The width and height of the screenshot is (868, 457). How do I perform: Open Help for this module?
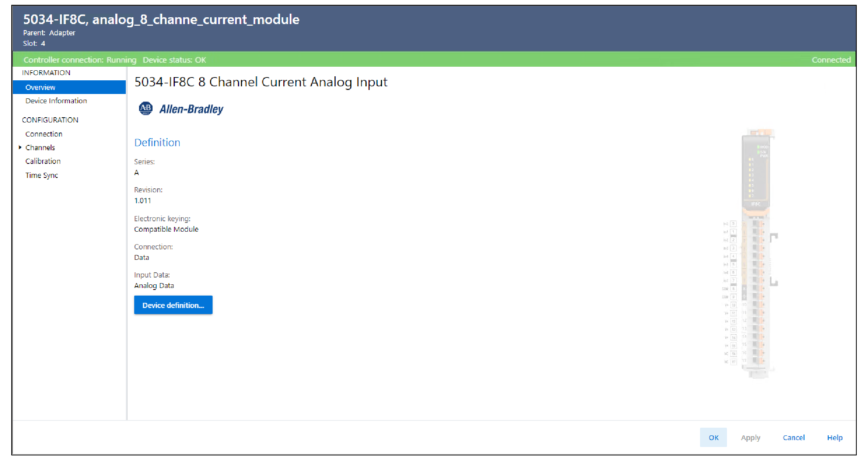tap(835, 437)
